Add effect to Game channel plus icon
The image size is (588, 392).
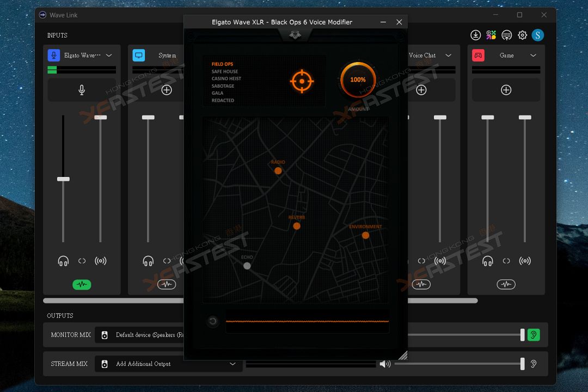tap(506, 90)
